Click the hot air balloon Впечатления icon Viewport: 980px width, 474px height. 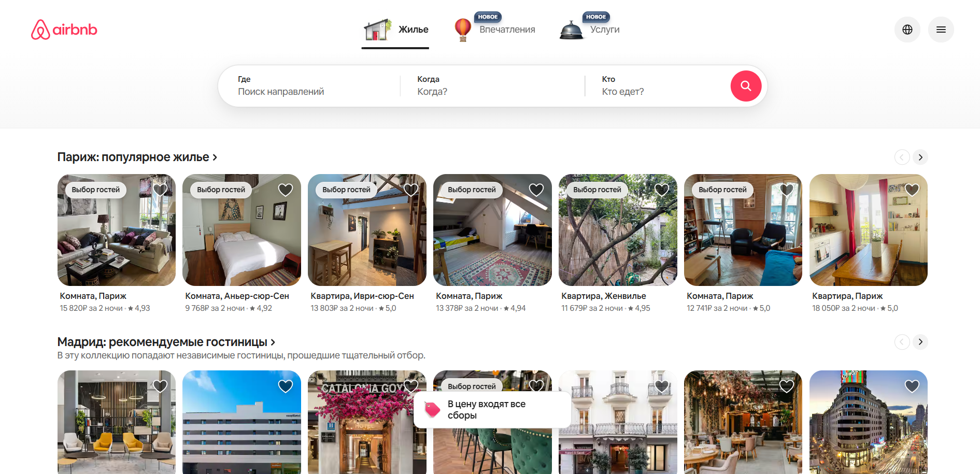click(462, 30)
